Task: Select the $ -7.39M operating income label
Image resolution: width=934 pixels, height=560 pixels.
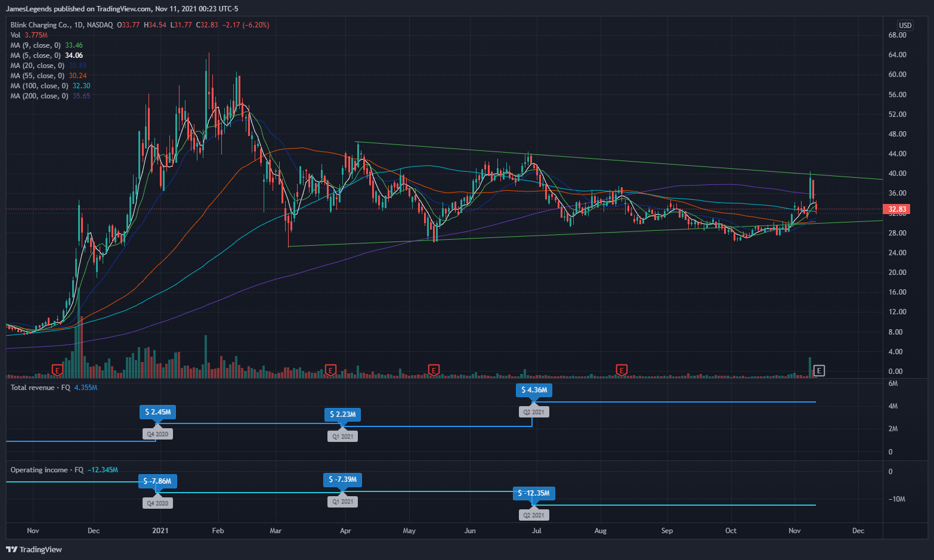Action: (342, 479)
